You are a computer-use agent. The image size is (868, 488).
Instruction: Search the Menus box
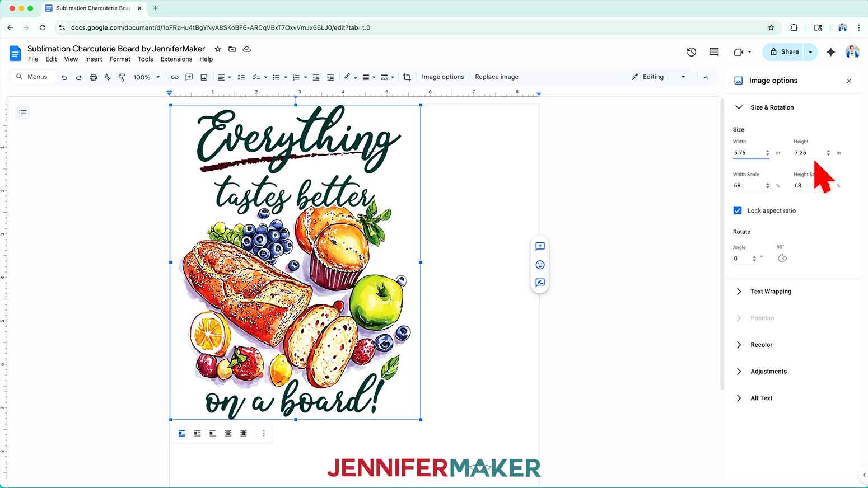32,77
